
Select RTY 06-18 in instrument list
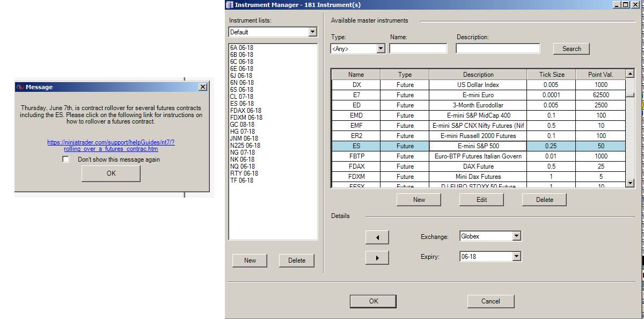[244, 173]
